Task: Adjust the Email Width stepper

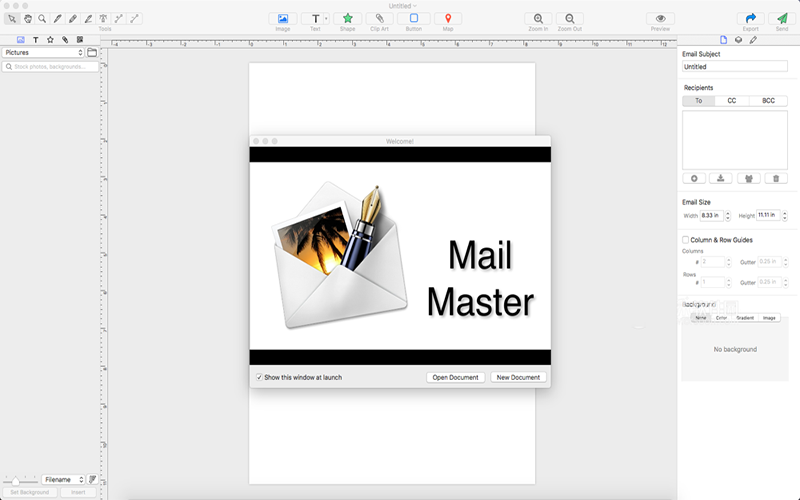Action: click(728, 216)
